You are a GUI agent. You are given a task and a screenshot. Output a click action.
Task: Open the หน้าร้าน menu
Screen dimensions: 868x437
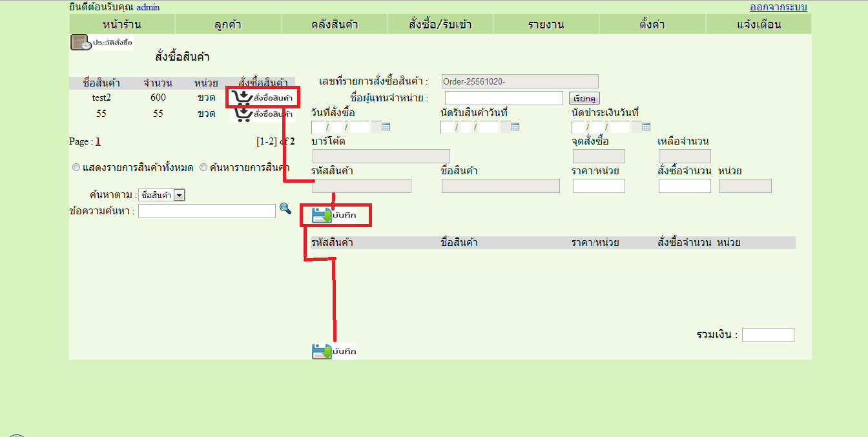[122, 25]
